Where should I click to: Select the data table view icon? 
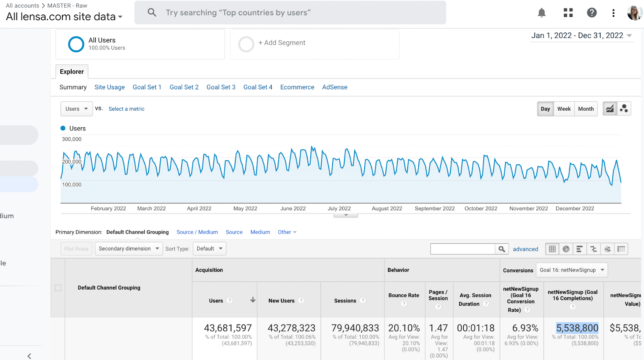pyautogui.click(x=552, y=249)
